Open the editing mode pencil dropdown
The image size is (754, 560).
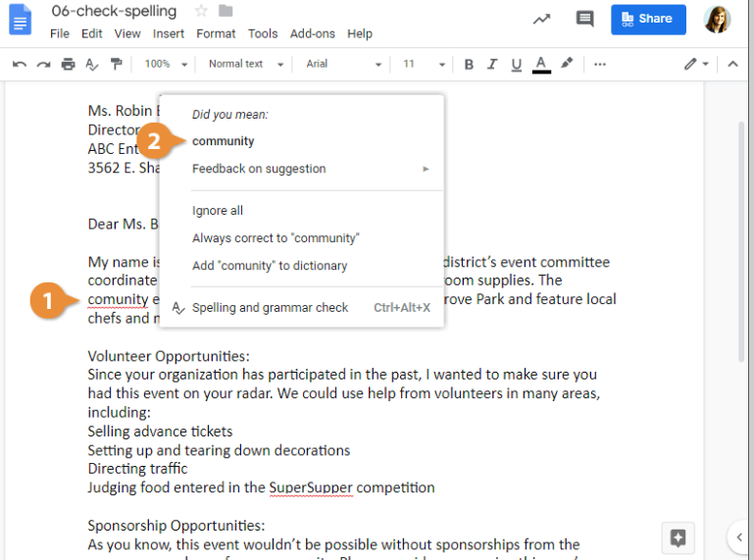tap(696, 64)
